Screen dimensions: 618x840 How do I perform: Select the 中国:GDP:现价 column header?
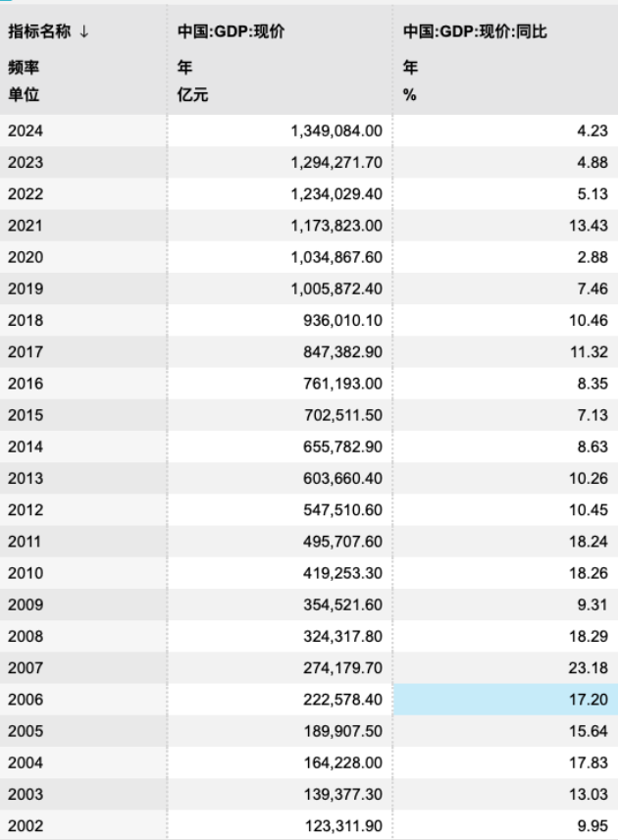[x=217, y=32]
